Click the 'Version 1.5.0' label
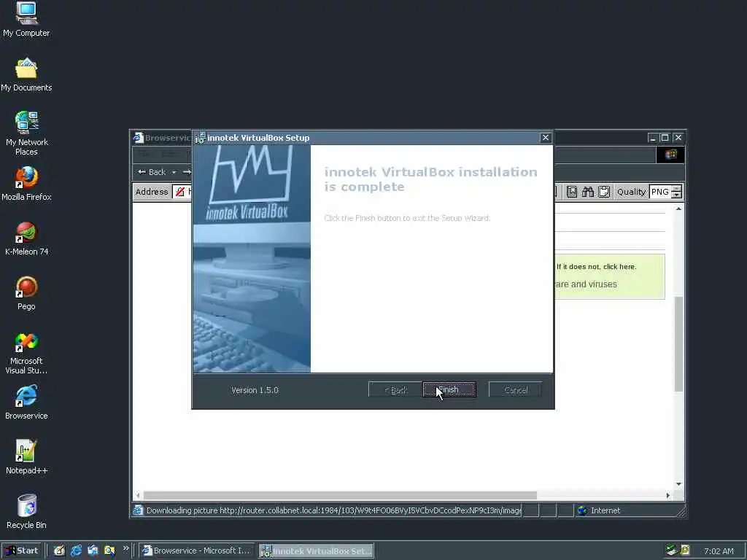Viewport: 747px width, 560px height. tap(255, 390)
